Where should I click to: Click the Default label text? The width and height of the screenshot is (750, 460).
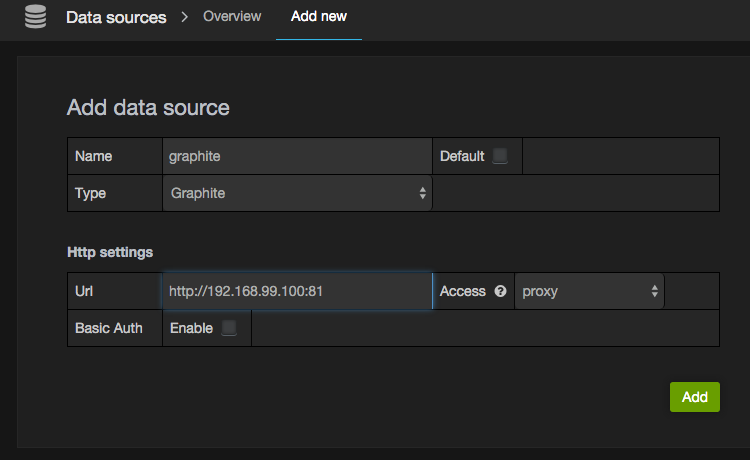pyautogui.click(x=462, y=156)
